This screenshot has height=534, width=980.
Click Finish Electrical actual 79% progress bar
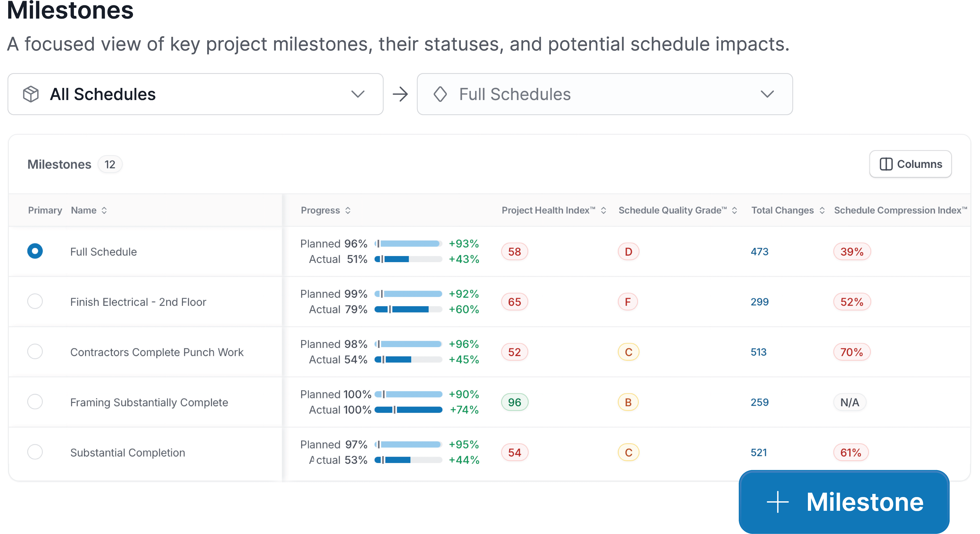tap(408, 309)
